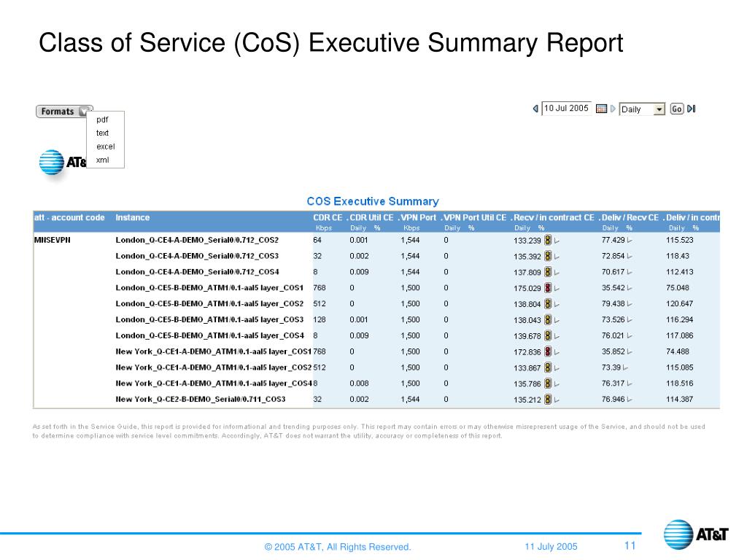
Task: Click the traffic light icon beside 137.809
Action: [x=548, y=272]
